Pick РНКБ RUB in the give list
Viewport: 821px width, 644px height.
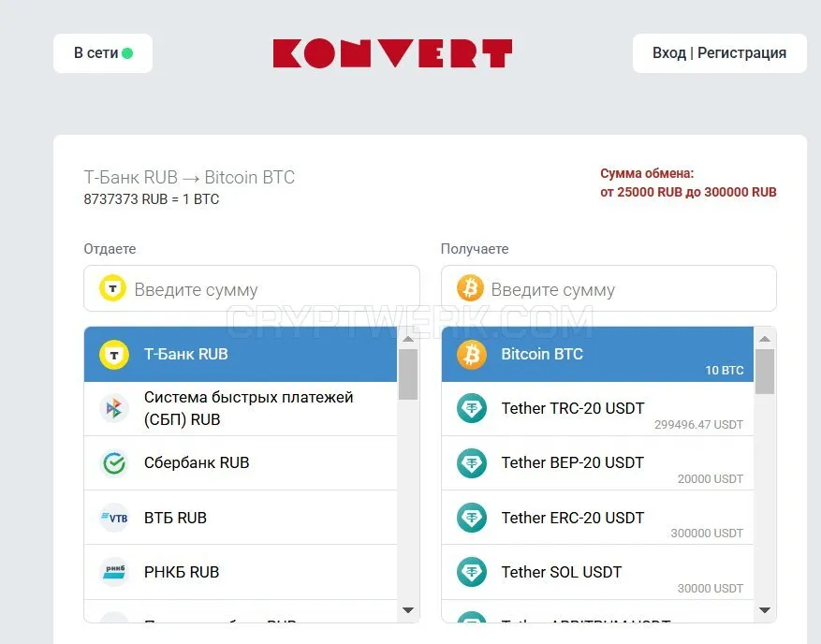click(241, 572)
